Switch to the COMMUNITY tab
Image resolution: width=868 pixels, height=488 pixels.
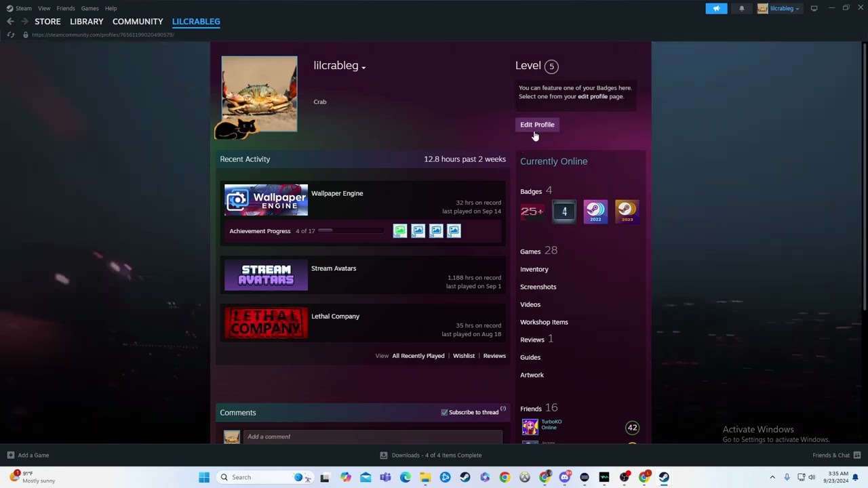click(x=138, y=21)
